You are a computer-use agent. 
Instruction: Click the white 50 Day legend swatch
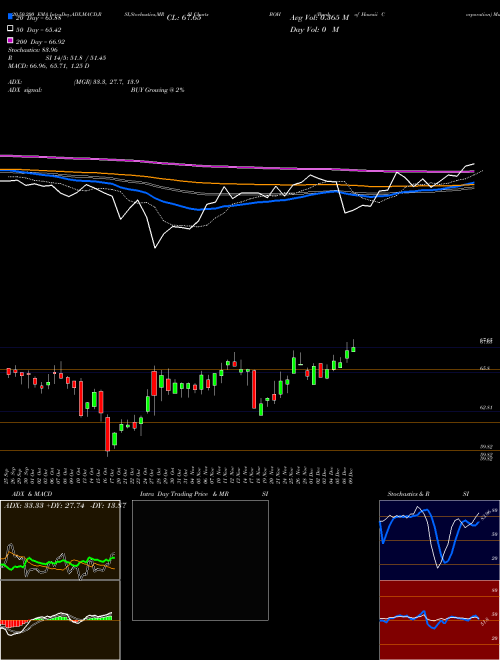[10, 29]
